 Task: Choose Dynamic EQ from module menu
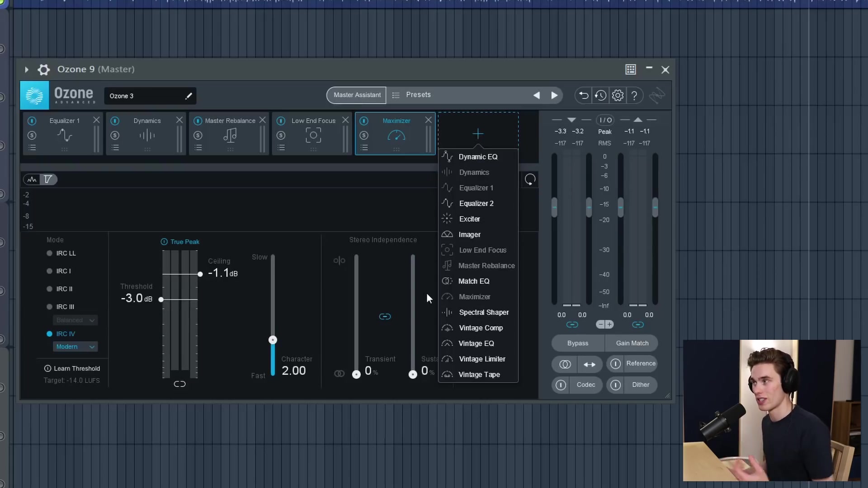[x=478, y=157]
